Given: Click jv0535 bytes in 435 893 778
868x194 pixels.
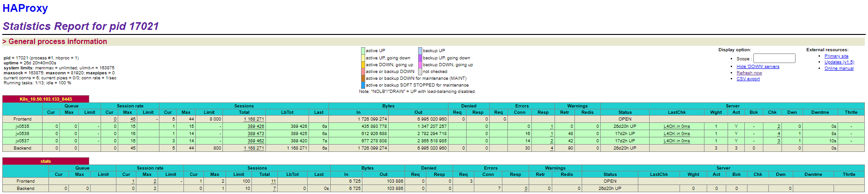Looking at the screenshot, I should point(374,126).
